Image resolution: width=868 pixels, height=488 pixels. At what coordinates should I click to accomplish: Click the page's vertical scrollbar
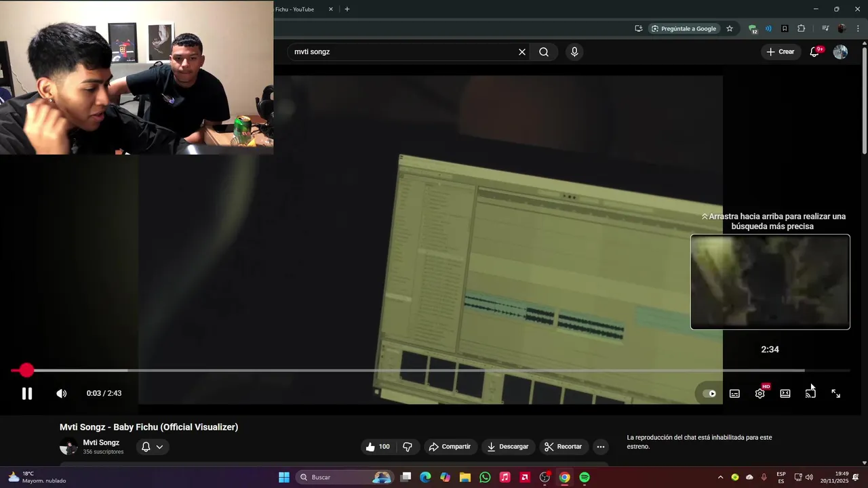[865, 100]
